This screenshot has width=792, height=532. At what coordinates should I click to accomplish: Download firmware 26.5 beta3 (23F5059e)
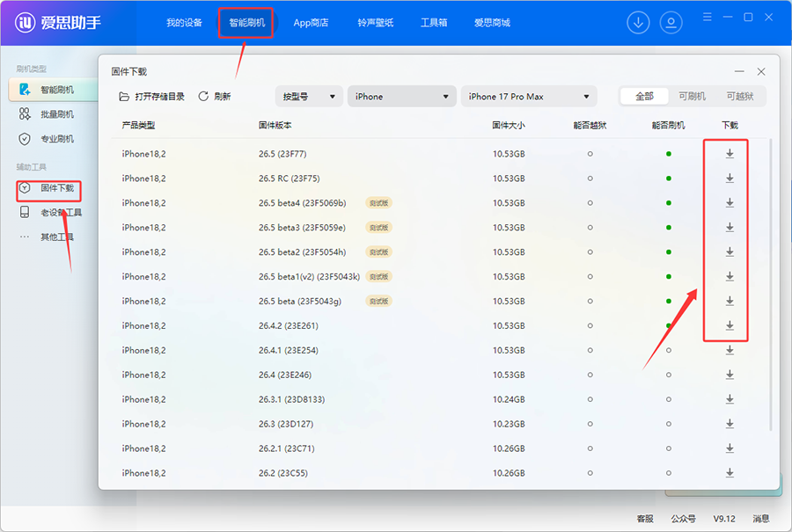pos(730,227)
